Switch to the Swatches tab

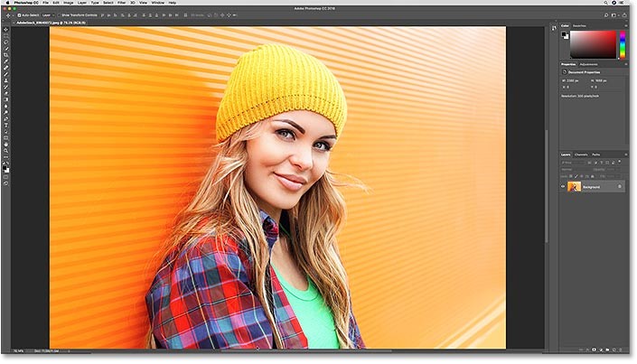pyautogui.click(x=579, y=26)
